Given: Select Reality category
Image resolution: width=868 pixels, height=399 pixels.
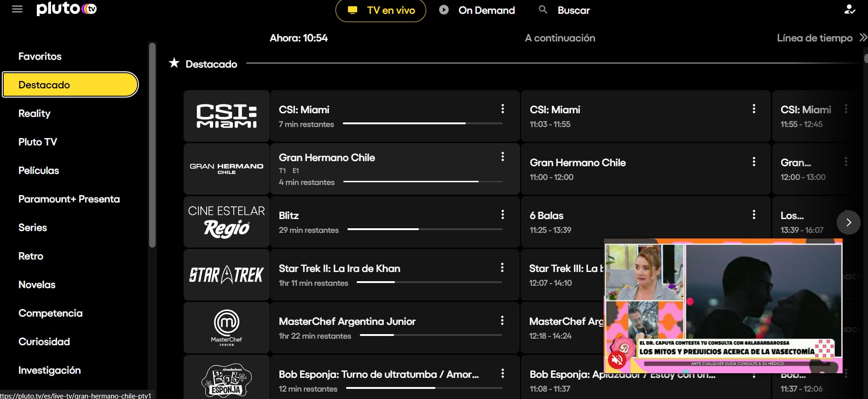Looking at the screenshot, I should [x=34, y=113].
